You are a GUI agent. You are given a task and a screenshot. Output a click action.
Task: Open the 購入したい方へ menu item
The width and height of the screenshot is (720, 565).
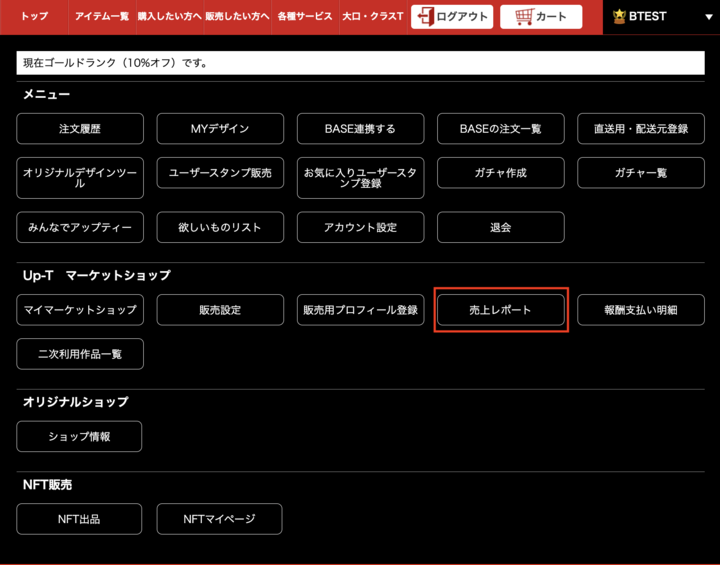click(169, 17)
